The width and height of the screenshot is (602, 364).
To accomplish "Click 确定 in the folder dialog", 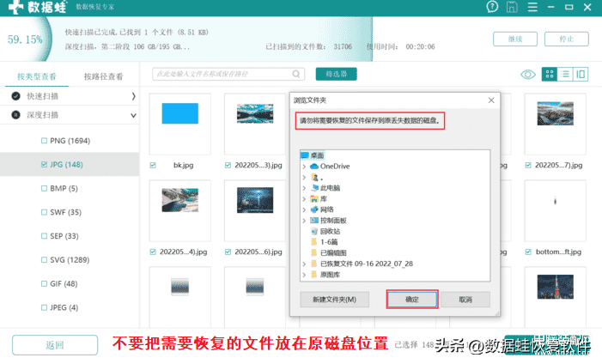I will (x=412, y=300).
